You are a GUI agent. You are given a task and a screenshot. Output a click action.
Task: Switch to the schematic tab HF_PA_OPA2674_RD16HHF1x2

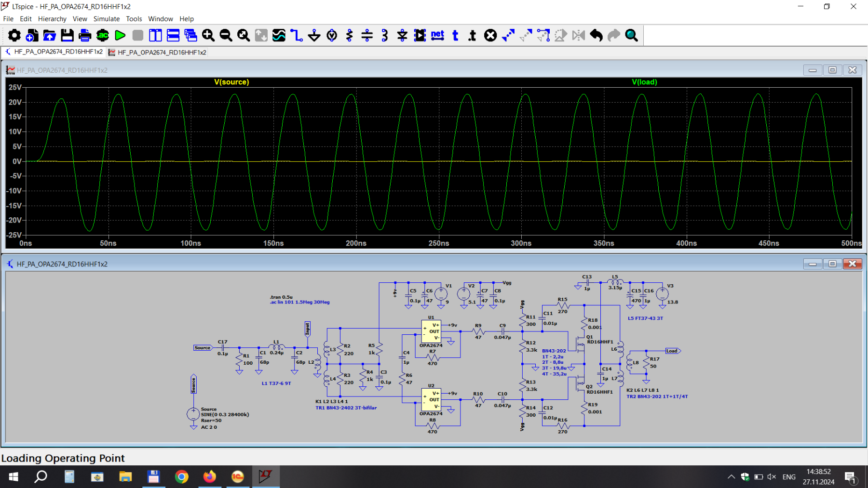pyautogui.click(x=54, y=52)
